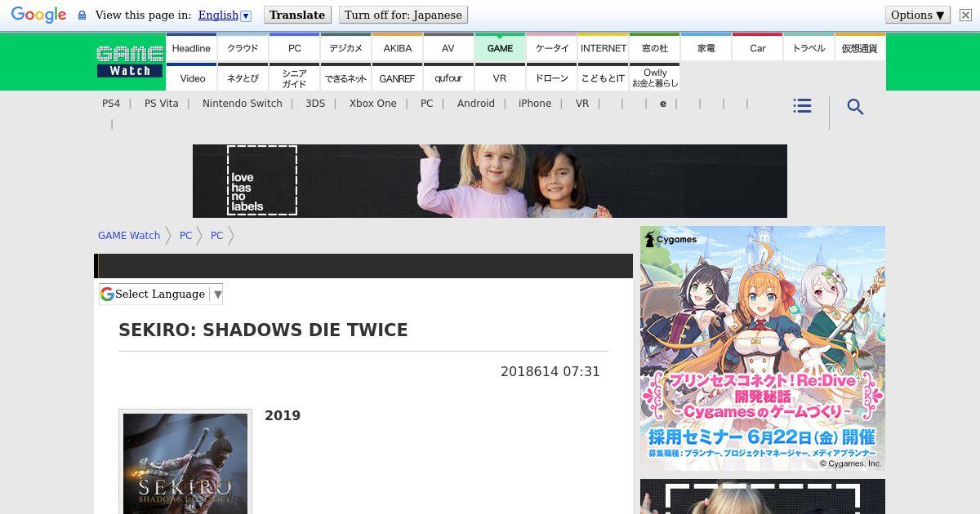Open the ドローン tab
980x514 pixels.
tap(551, 77)
